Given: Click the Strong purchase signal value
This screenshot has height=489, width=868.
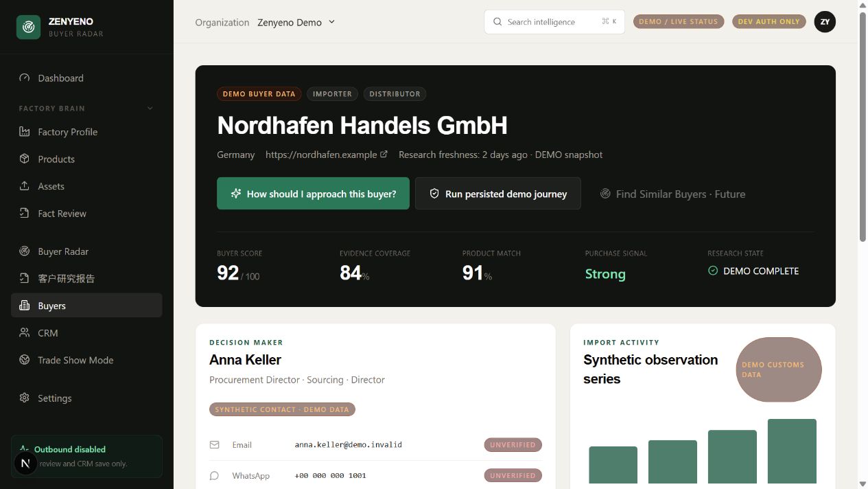Looking at the screenshot, I should (x=605, y=274).
